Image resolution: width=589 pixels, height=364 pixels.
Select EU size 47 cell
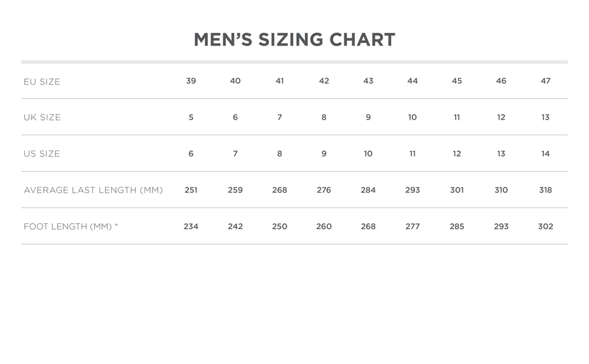pos(545,81)
